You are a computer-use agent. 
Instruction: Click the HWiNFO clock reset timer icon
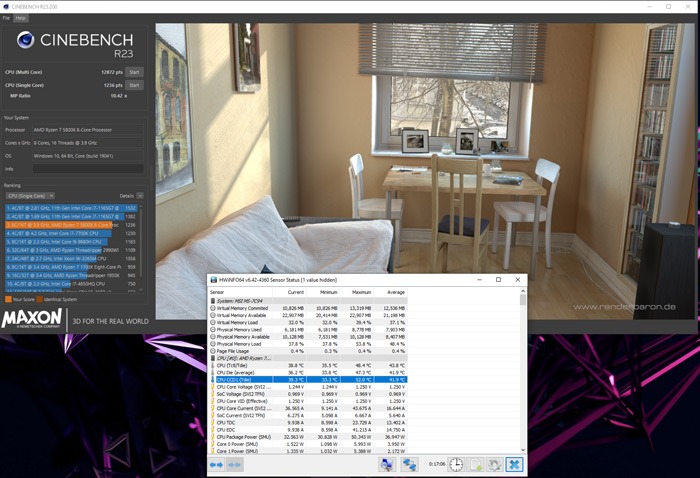click(456, 465)
